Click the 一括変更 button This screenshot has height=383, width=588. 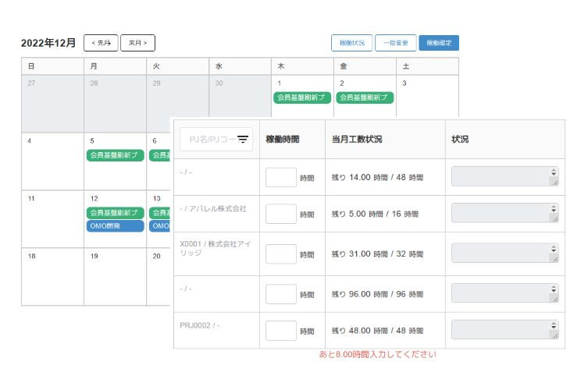click(396, 43)
